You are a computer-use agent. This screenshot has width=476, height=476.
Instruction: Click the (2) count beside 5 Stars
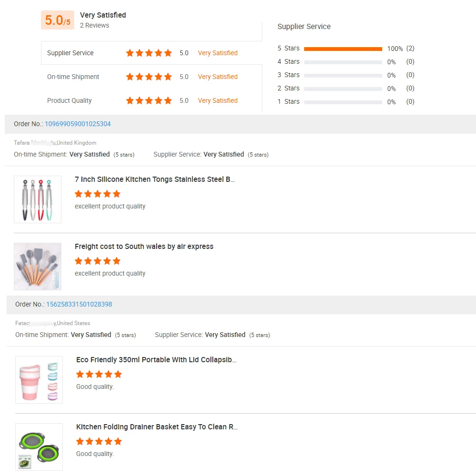410,48
